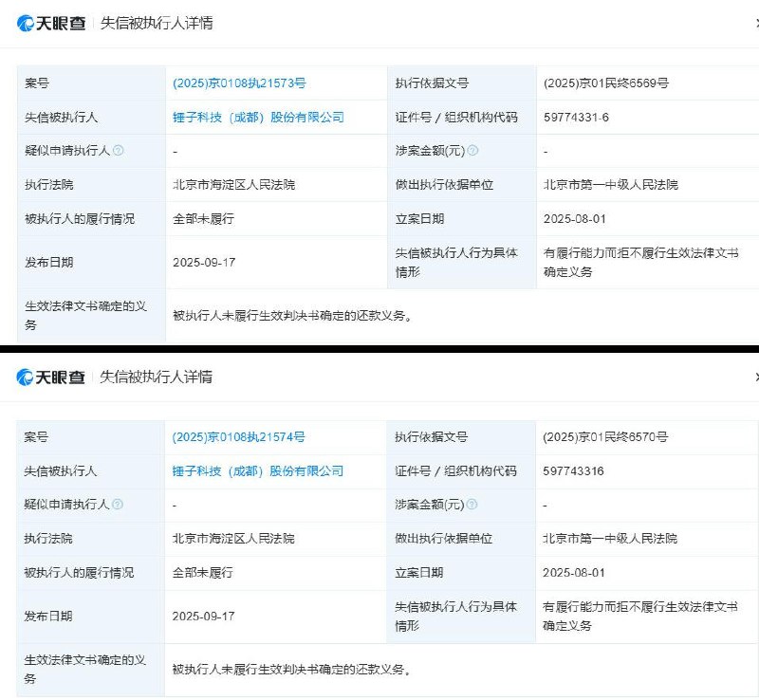
Task: Click 北京市海淀区人民法院 in the bottom panel
Action: tap(233, 539)
